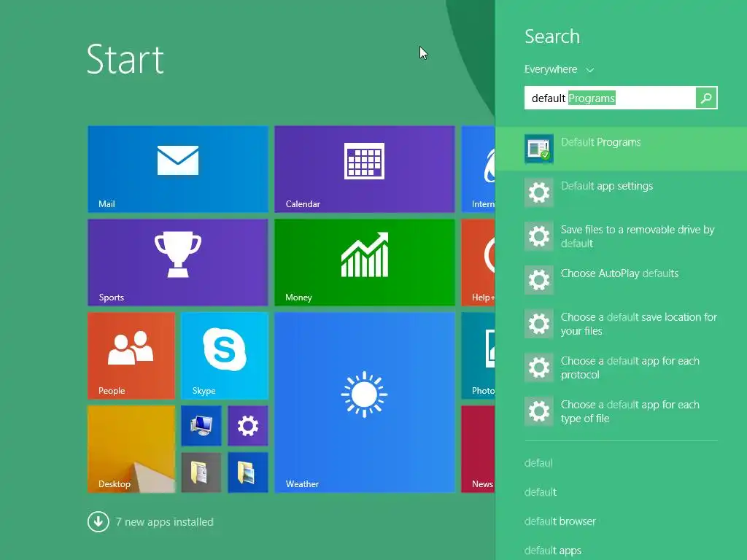Open the People tile

coord(131,355)
